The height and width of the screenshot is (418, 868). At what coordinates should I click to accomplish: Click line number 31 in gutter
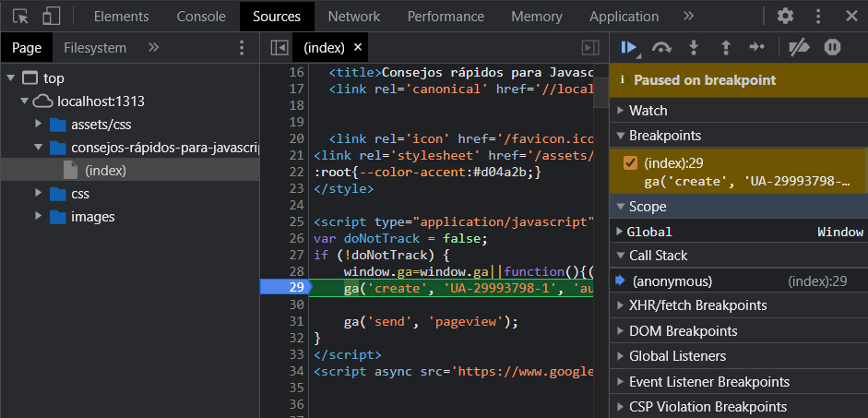297,321
